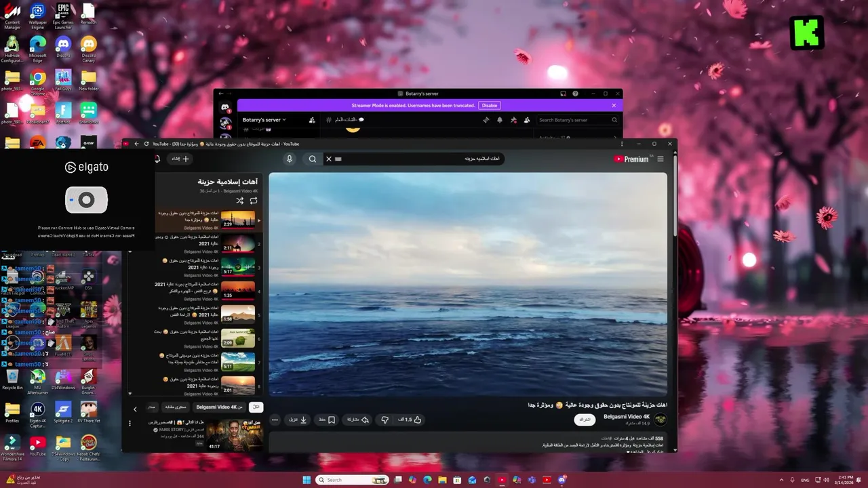
Task: Open Content Manager desktop icon
Action: [x=12, y=16]
